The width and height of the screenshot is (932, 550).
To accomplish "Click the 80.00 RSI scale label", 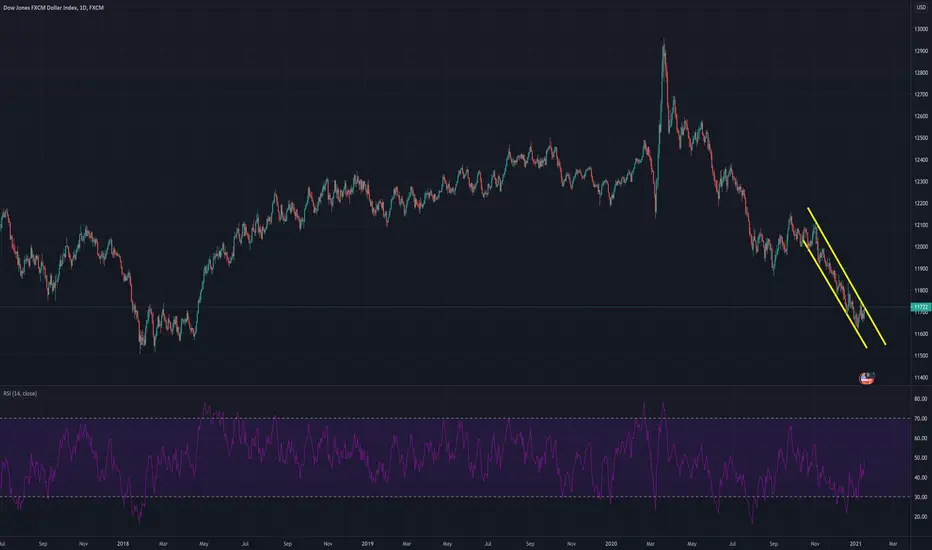I will tap(921, 399).
